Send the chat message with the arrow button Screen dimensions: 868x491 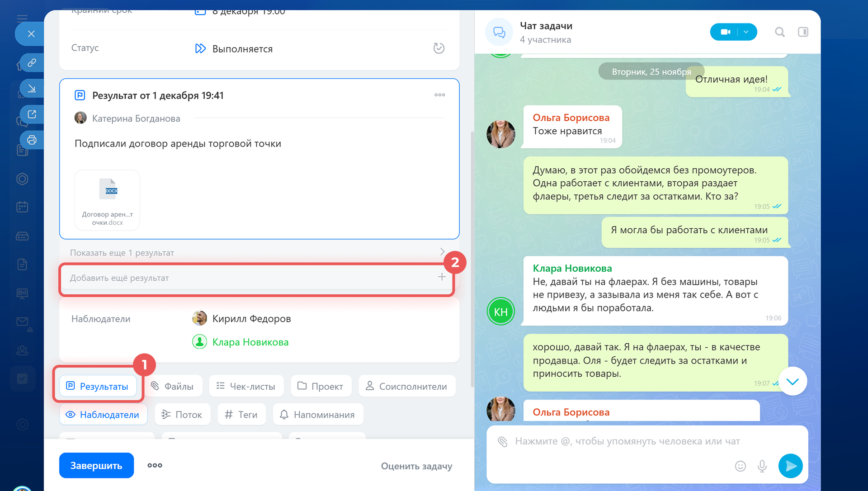click(x=790, y=466)
